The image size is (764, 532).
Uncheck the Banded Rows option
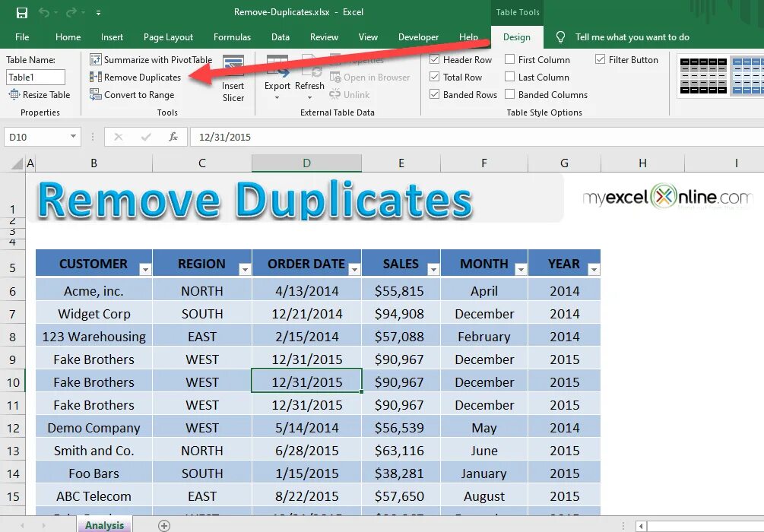435,94
